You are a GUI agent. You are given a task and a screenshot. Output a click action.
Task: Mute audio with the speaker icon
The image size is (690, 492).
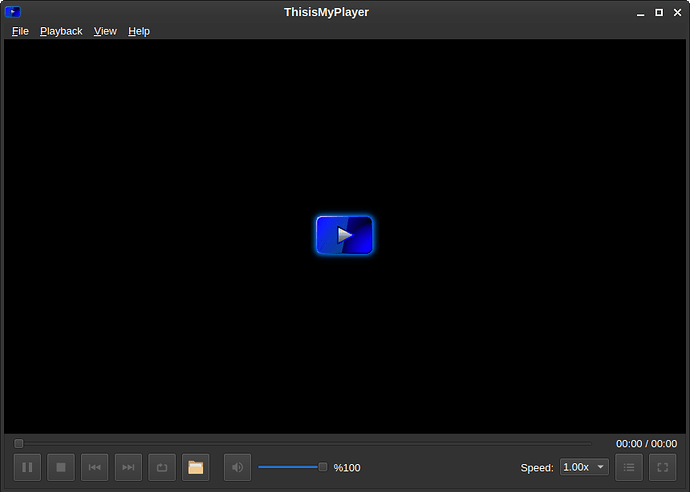click(237, 467)
